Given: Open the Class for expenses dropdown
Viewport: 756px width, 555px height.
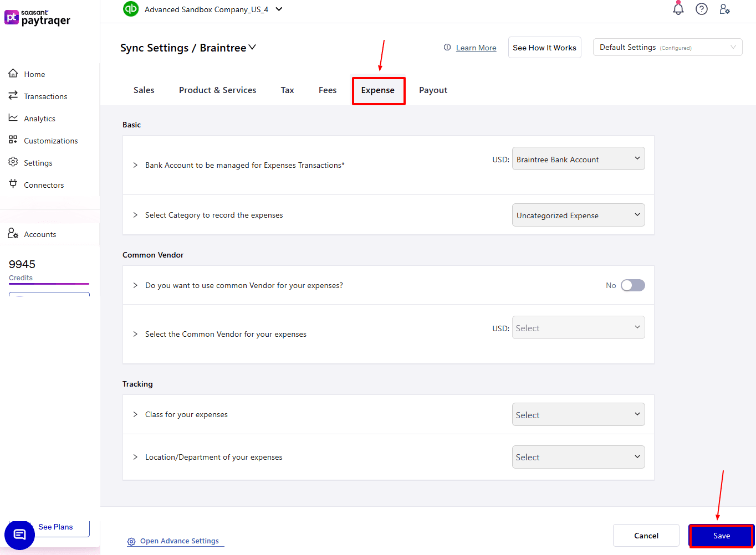Looking at the screenshot, I should (578, 414).
